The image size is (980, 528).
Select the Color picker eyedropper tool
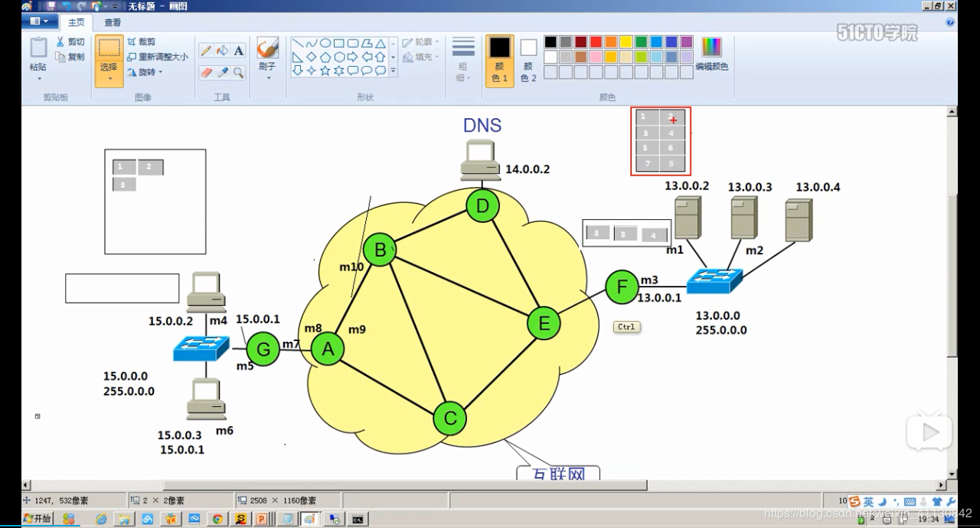[x=222, y=72]
